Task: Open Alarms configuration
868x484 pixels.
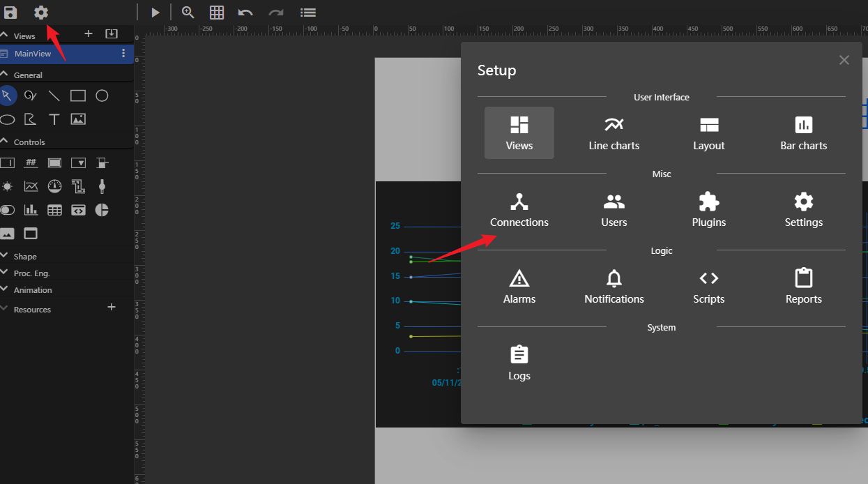Action: coord(519,286)
